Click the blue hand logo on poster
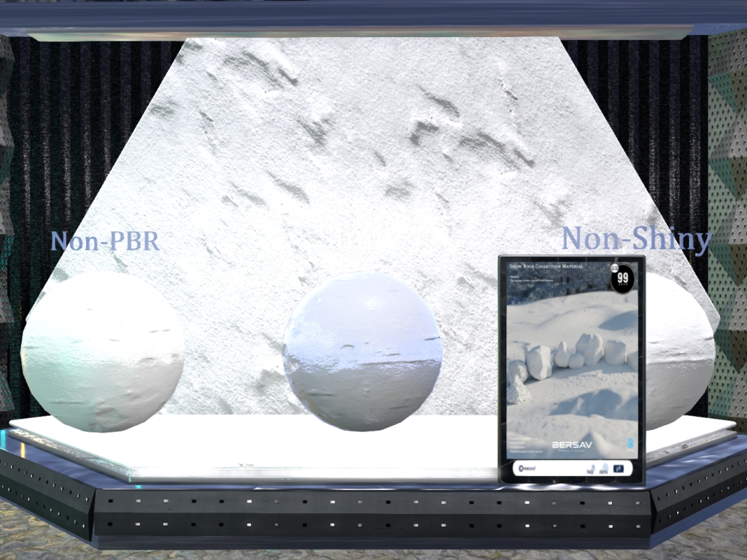 pyautogui.click(x=631, y=444)
